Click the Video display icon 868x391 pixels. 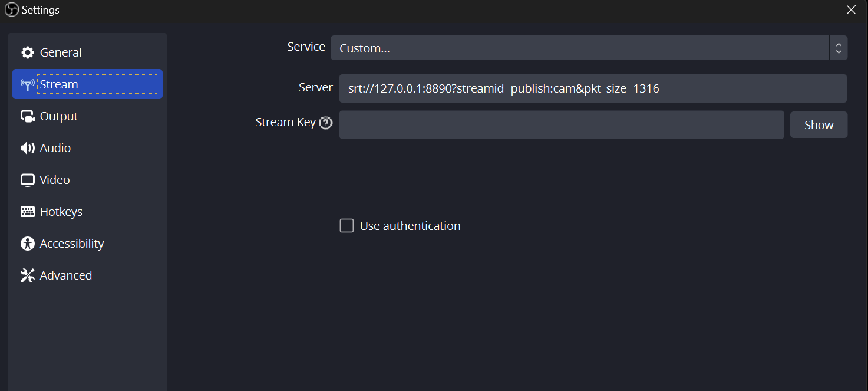coord(28,180)
